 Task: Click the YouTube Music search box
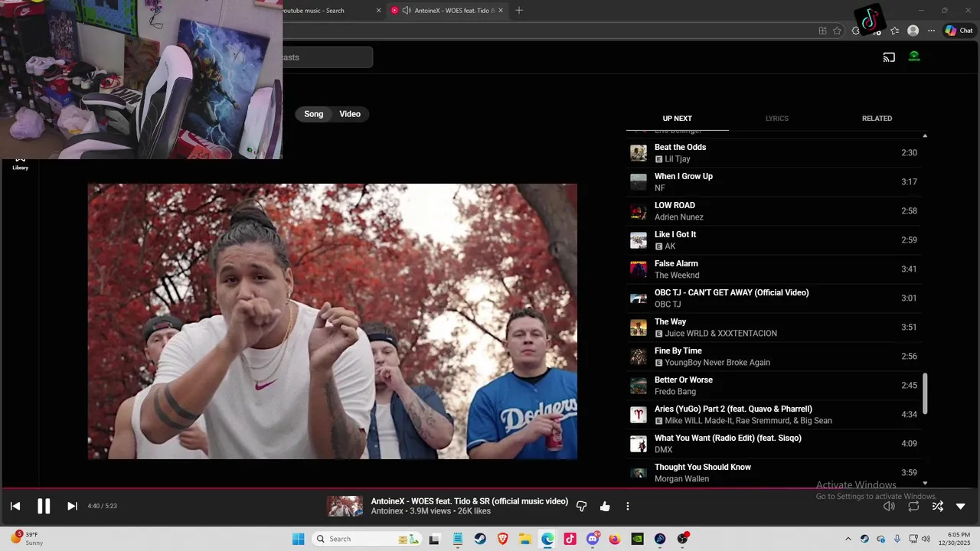pos(328,57)
